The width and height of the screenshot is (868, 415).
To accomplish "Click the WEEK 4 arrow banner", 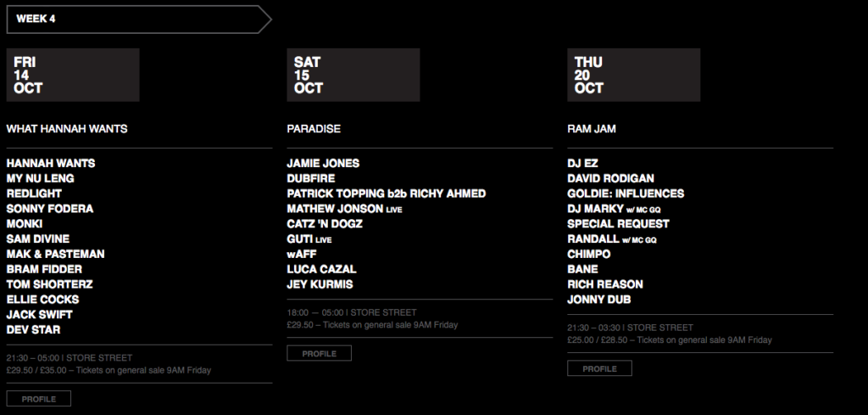I will coord(139,20).
